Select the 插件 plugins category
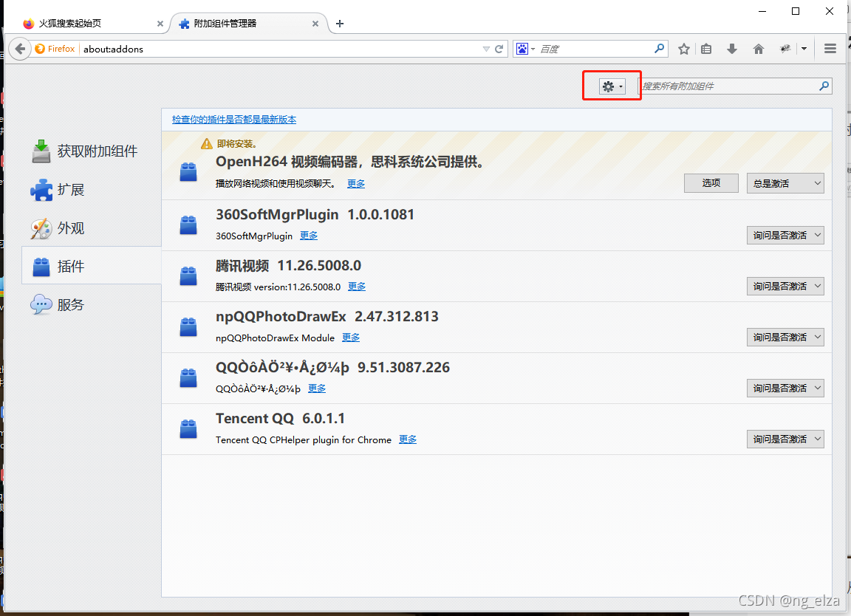This screenshot has width=851, height=616. 91,266
